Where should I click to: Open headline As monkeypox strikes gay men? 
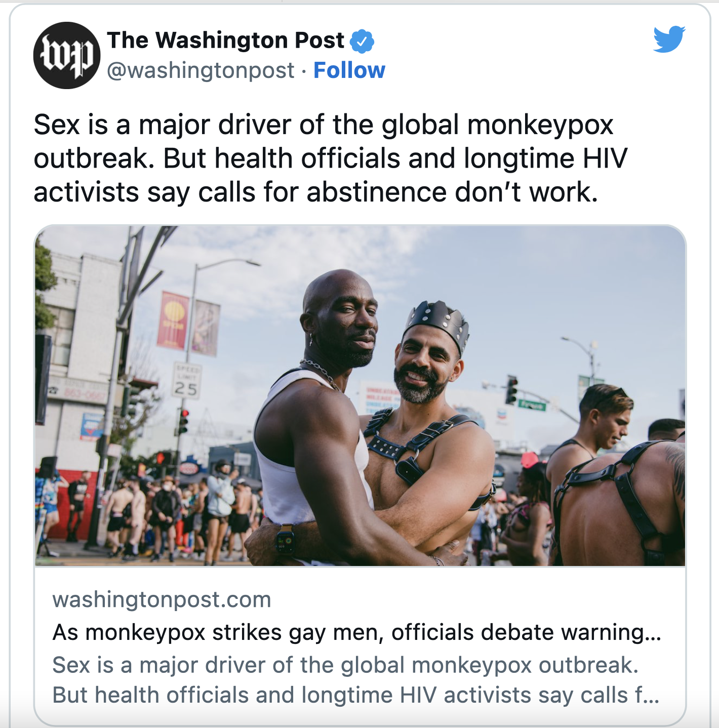[x=357, y=632]
